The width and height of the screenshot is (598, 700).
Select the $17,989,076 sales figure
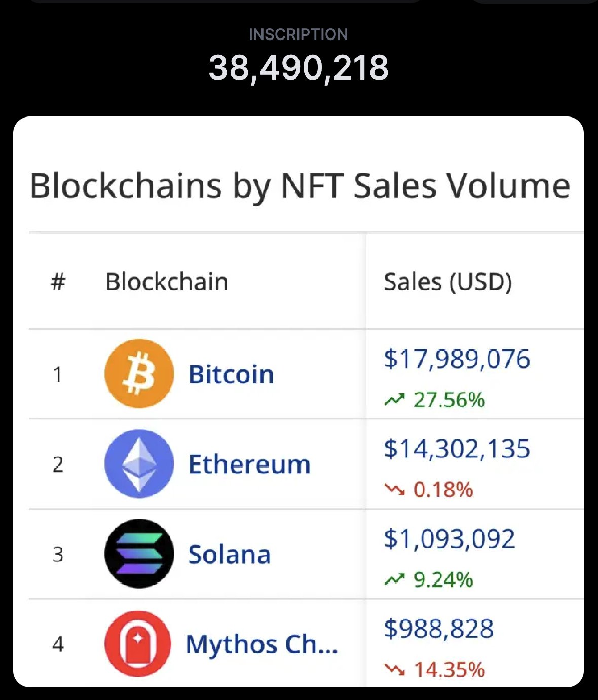(457, 359)
